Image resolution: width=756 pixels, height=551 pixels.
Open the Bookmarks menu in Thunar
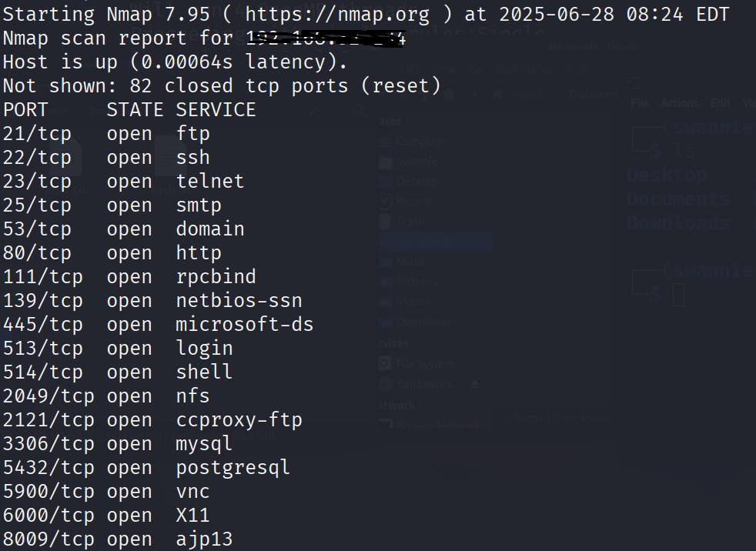[524, 69]
